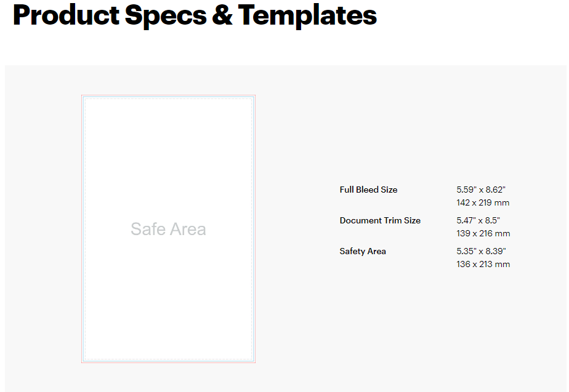Click the word 'Product' in the heading
569x392 pixels.
pos(65,15)
